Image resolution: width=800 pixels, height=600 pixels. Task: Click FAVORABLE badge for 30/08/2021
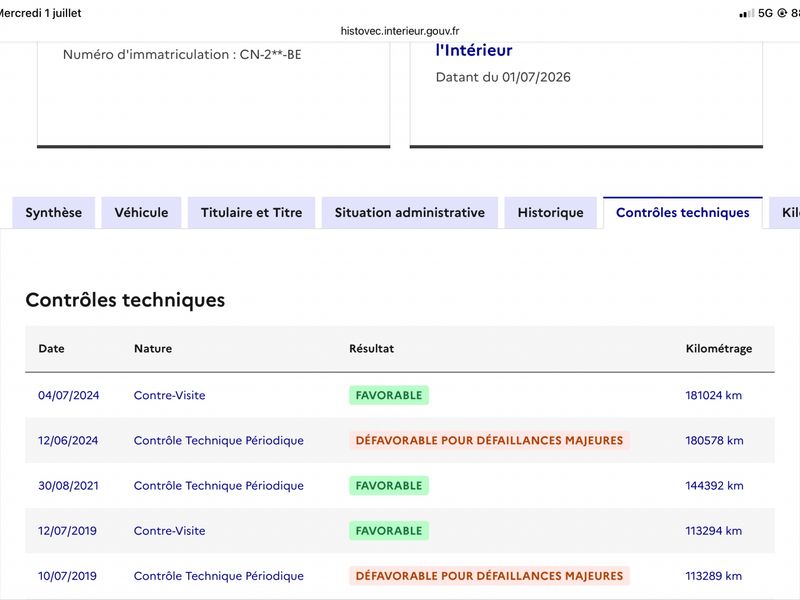[x=389, y=485]
